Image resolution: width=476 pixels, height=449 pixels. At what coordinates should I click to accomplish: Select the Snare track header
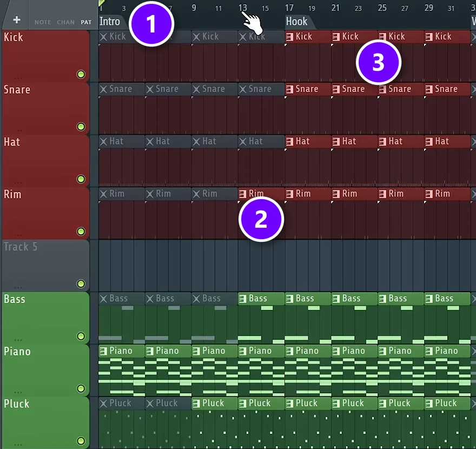45,108
